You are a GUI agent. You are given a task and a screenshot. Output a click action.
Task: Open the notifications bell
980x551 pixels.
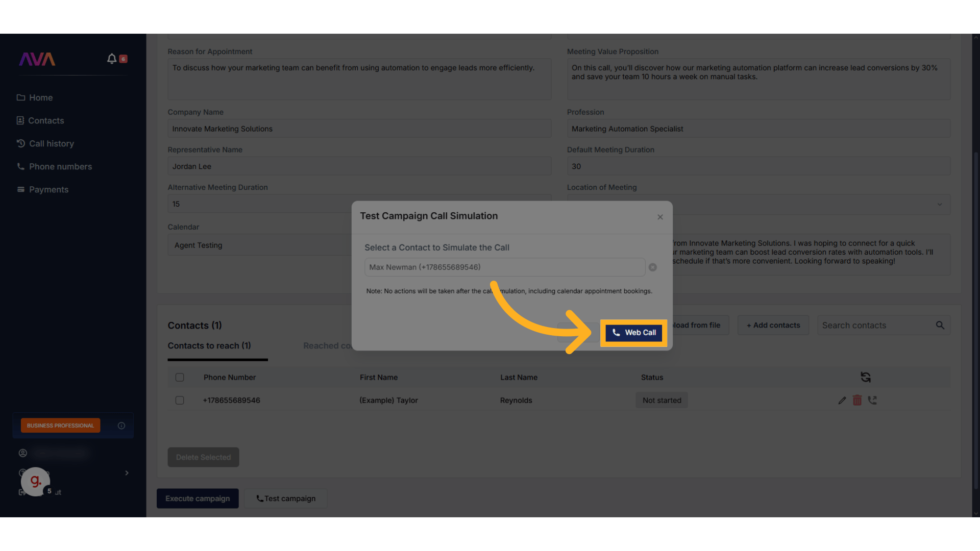click(x=112, y=59)
